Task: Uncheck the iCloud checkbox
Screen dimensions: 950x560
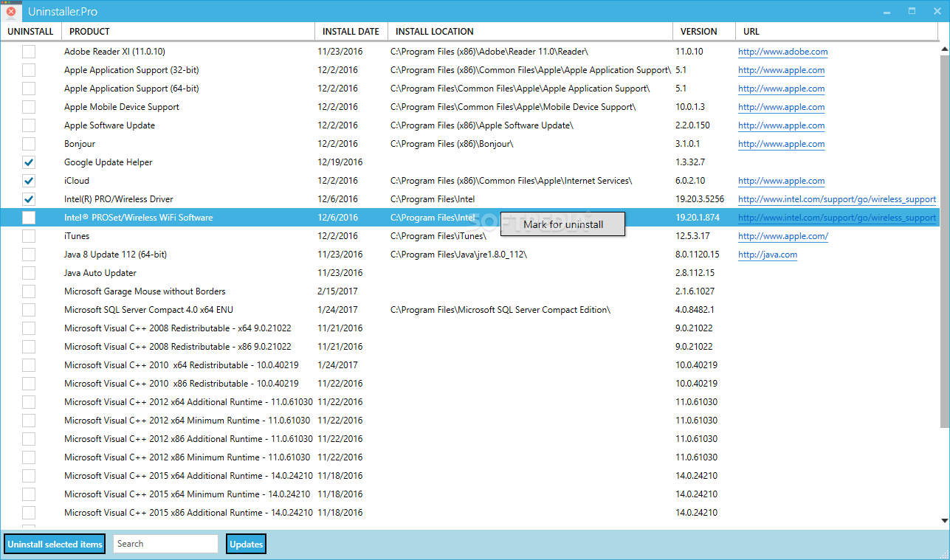Action: point(29,181)
